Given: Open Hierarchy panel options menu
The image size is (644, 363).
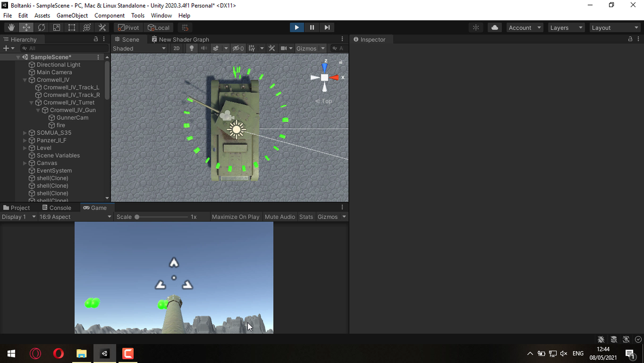Looking at the screenshot, I should click(x=103, y=39).
